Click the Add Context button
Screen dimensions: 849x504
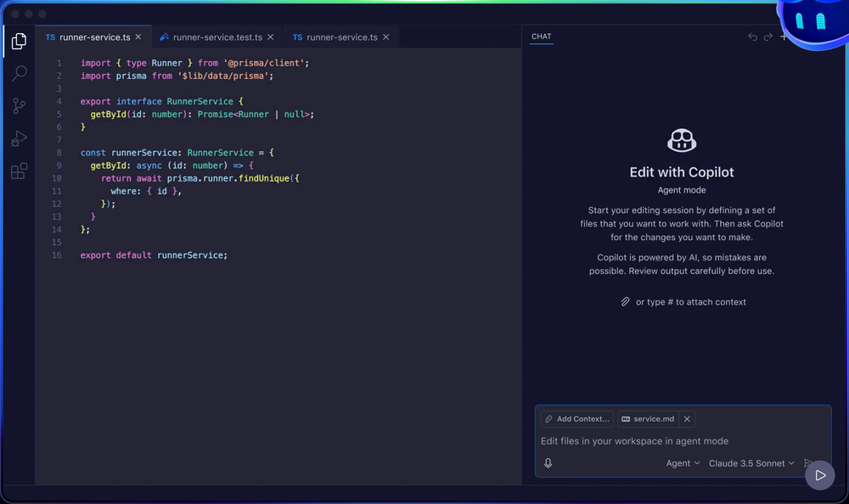[576, 418]
